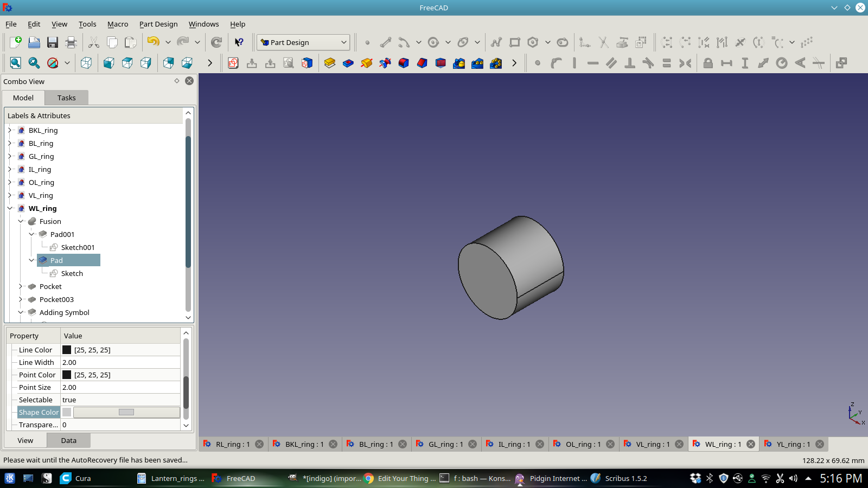Click the Cut scissors icon
The height and width of the screenshot is (488, 868).
coord(94,42)
